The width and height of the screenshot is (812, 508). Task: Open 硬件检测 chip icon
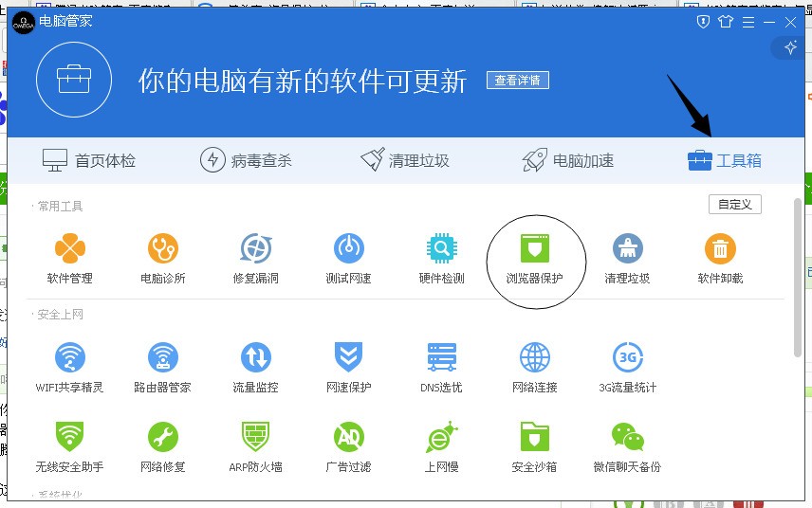pos(442,249)
